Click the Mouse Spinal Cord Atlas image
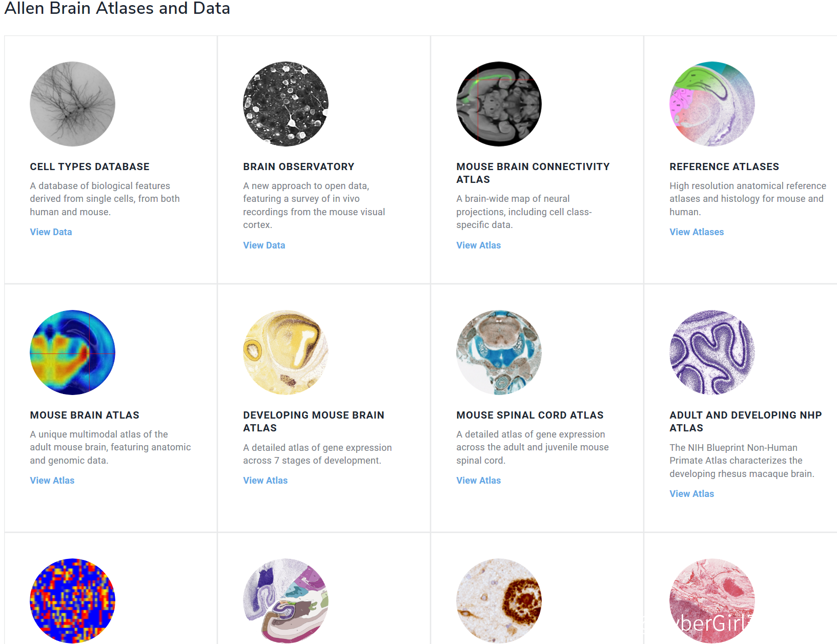Screen dimensions: 837x644 click(499, 352)
